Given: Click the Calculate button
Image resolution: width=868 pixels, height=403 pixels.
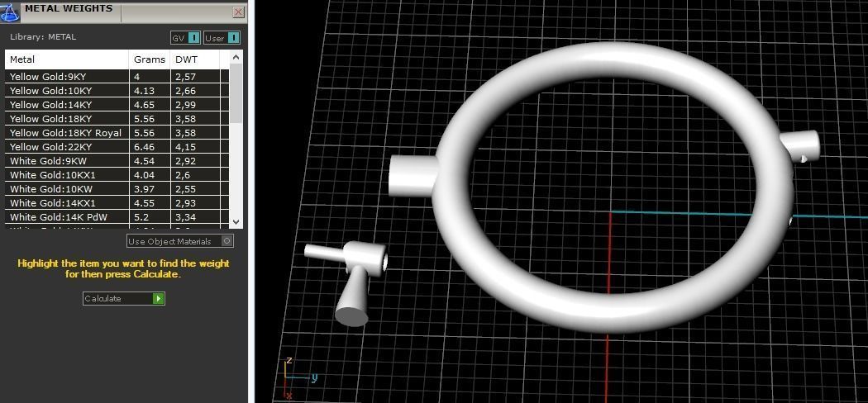Looking at the screenshot, I should coord(124,298).
